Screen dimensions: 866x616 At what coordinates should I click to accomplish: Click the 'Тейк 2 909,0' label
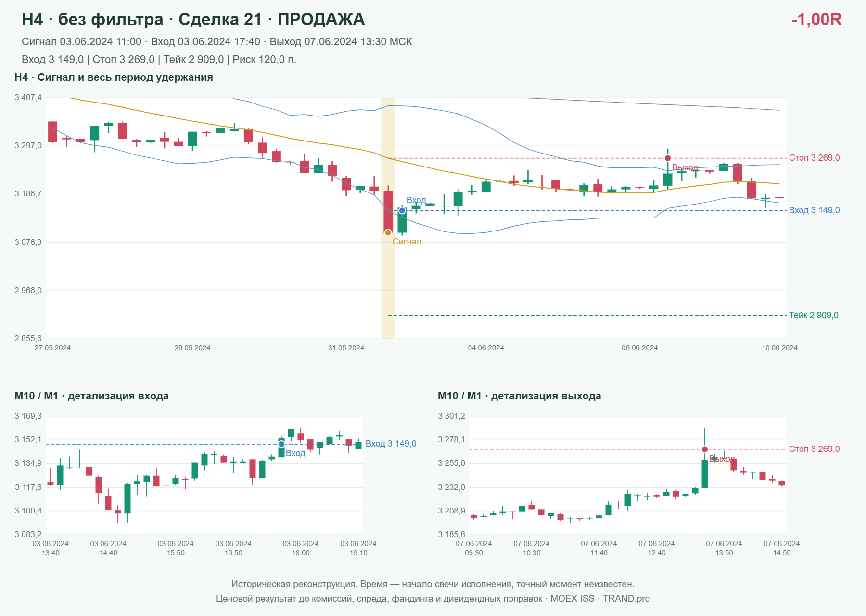click(814, 315)
